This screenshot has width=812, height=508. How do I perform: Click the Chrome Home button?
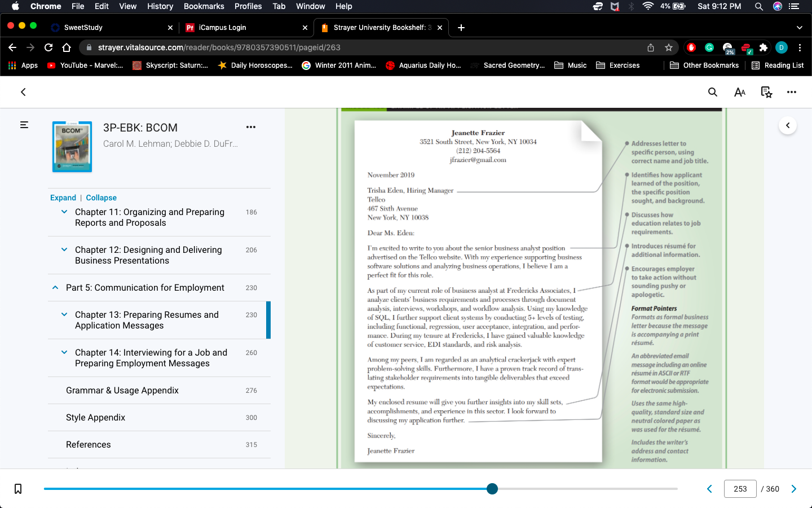point(67,47)
